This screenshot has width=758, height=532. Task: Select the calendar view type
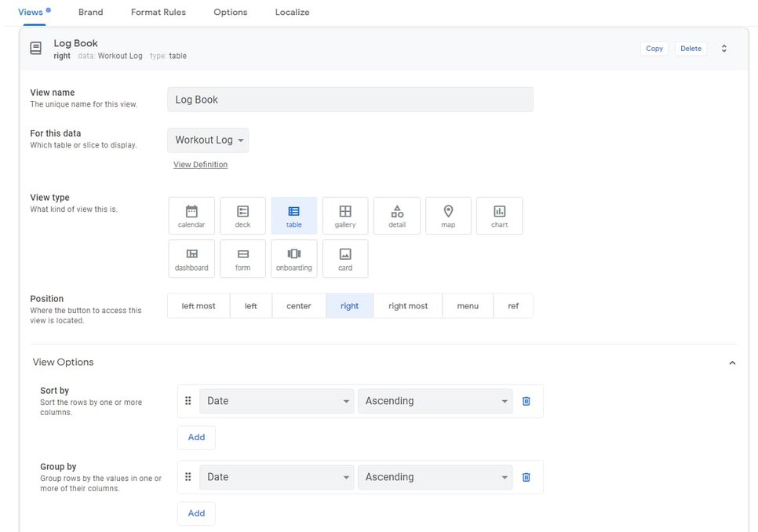(x=191, y=215)
